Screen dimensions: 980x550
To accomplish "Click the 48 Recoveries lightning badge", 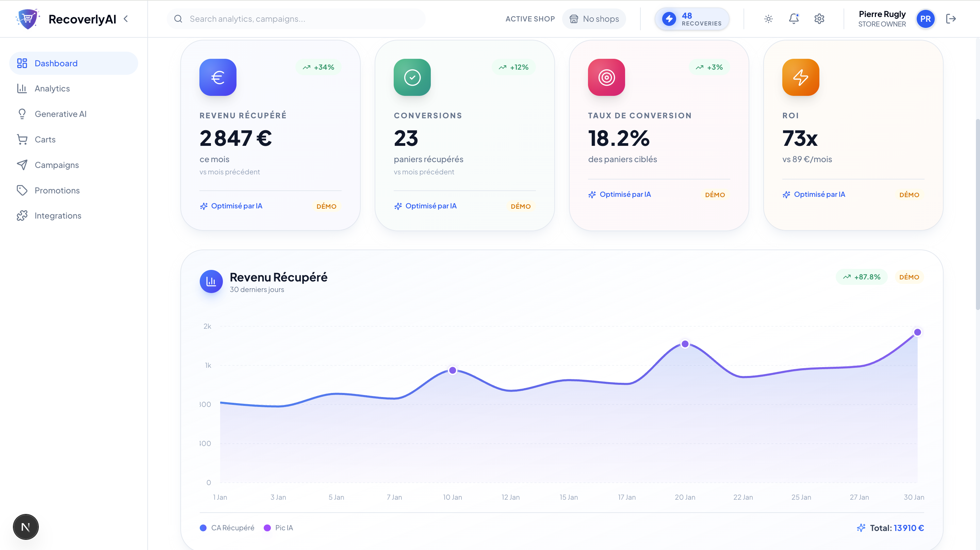I will pos(692,19).
